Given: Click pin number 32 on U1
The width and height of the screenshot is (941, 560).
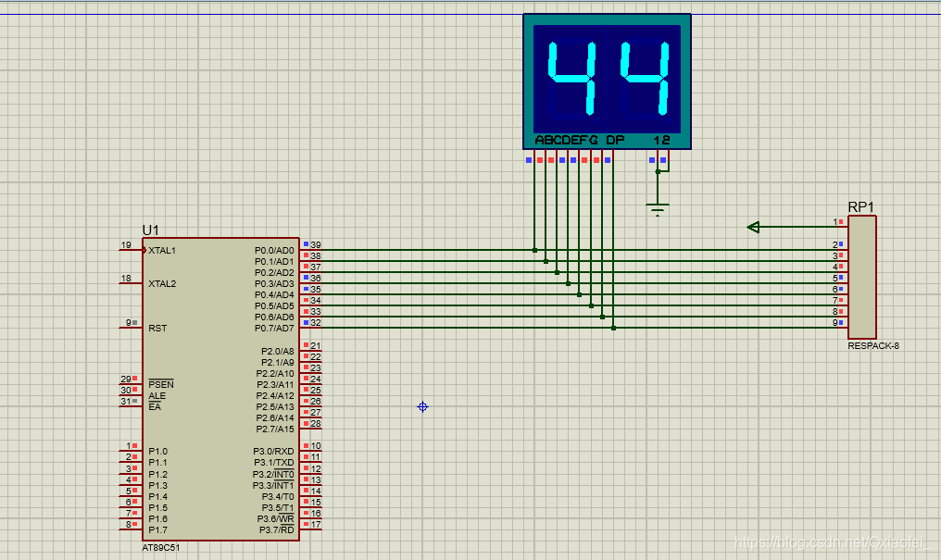Looking at the screenshot, I should 316,322.
